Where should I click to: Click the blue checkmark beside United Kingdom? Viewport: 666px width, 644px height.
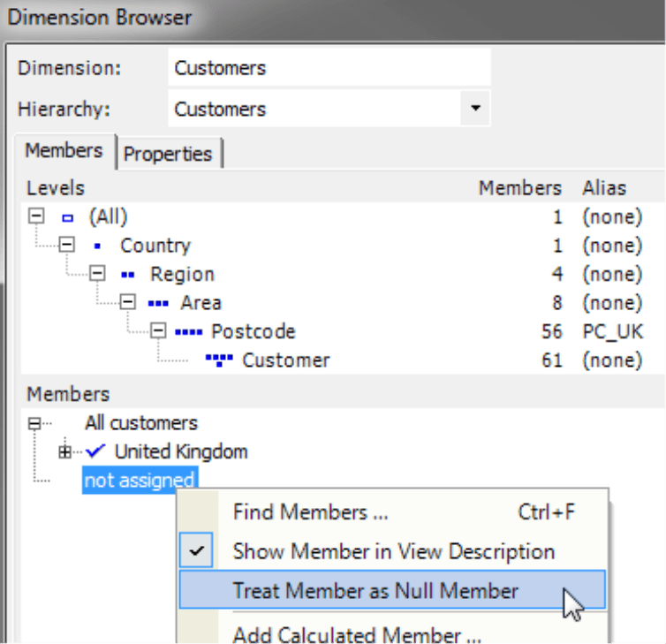95,451
